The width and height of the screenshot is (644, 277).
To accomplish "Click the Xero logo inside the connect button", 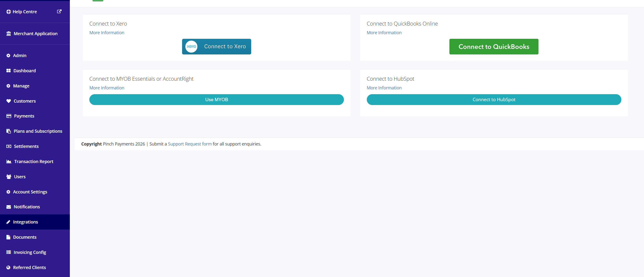I will [x=191, y=46].
